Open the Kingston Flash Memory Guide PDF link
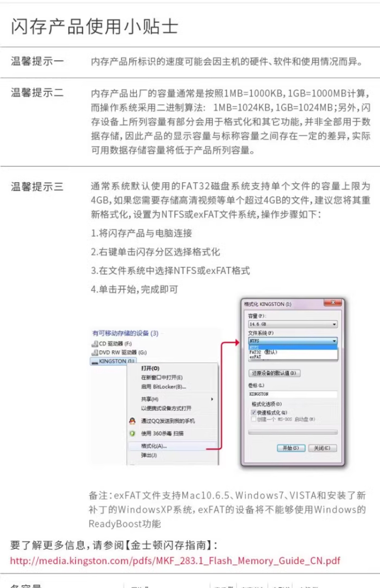The width and height of the screenshot is (380, 588). click(x=175, y=561)
